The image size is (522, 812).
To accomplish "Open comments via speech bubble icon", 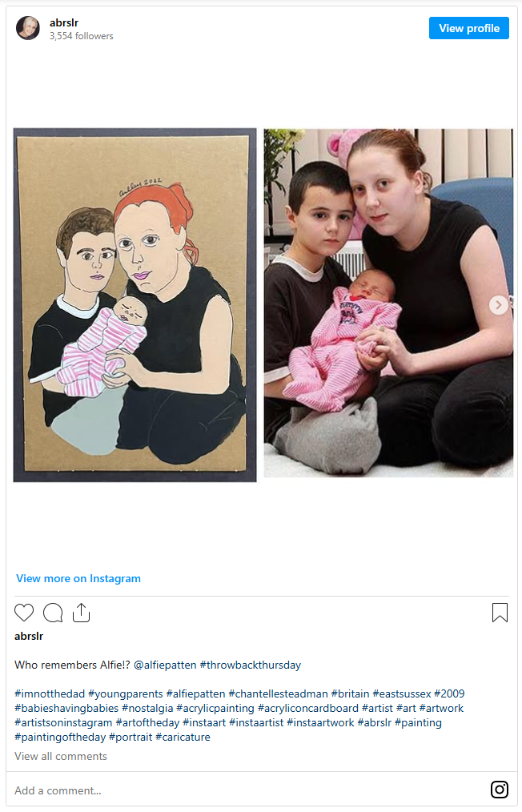I will click(x=53, y=613).
